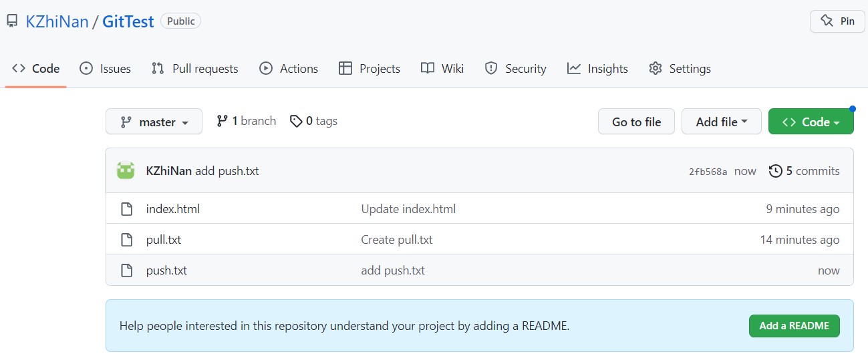Image resolution: width=868 pixels, height=364 pixels.
Task: Open the index.html file
Action: pos(173,209)
